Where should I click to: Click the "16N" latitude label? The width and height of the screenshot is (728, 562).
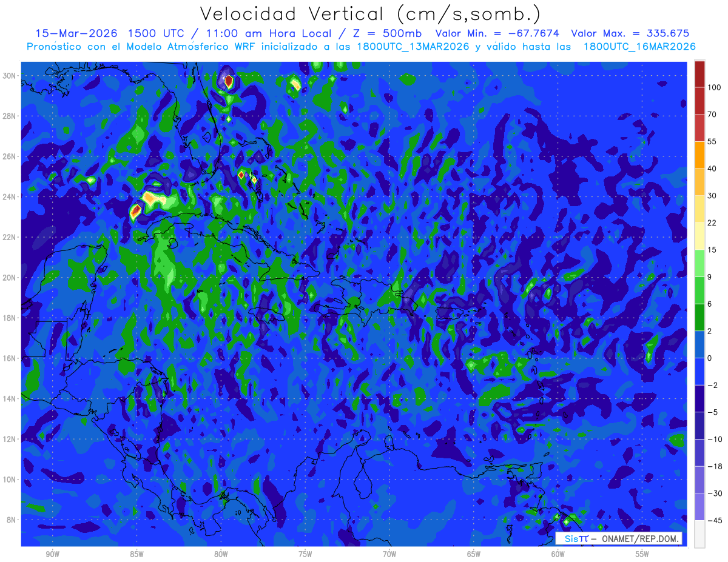(10, 358)
